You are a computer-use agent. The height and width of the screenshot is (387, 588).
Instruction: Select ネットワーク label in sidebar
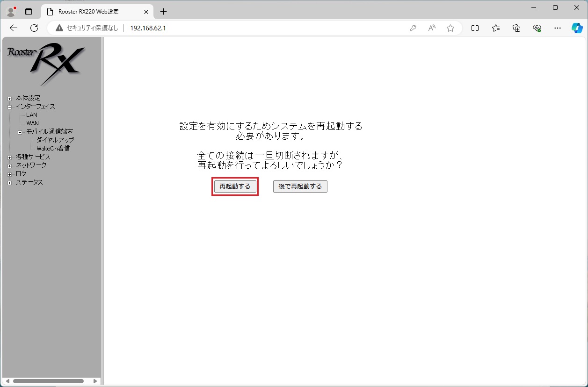(x=31, y=165)
